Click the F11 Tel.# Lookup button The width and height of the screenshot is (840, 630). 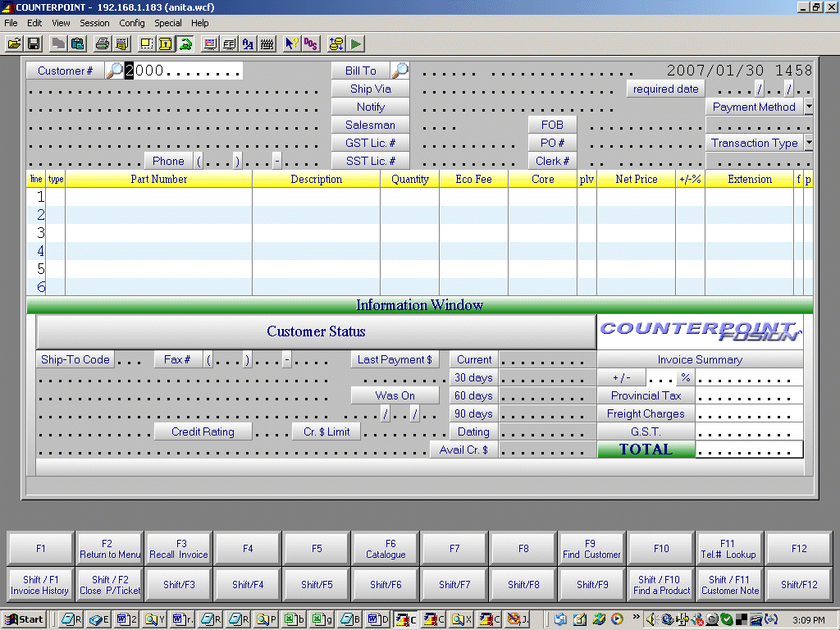click(728, 549)
